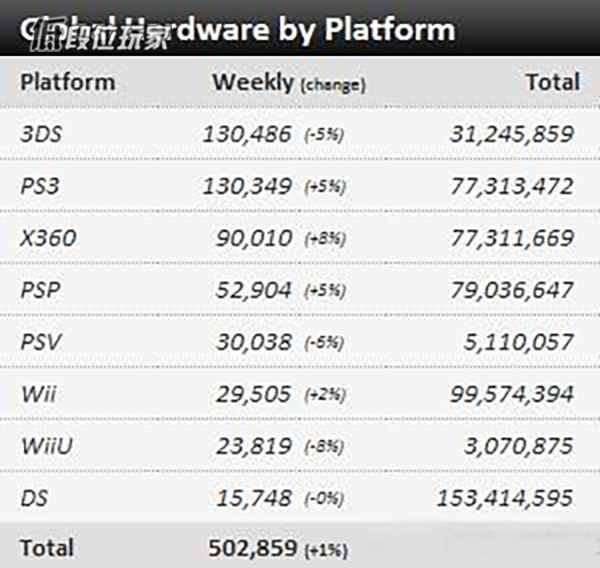The image size is (600, 568).
Task: Click the X360 platform name
Action: (47, 238)
